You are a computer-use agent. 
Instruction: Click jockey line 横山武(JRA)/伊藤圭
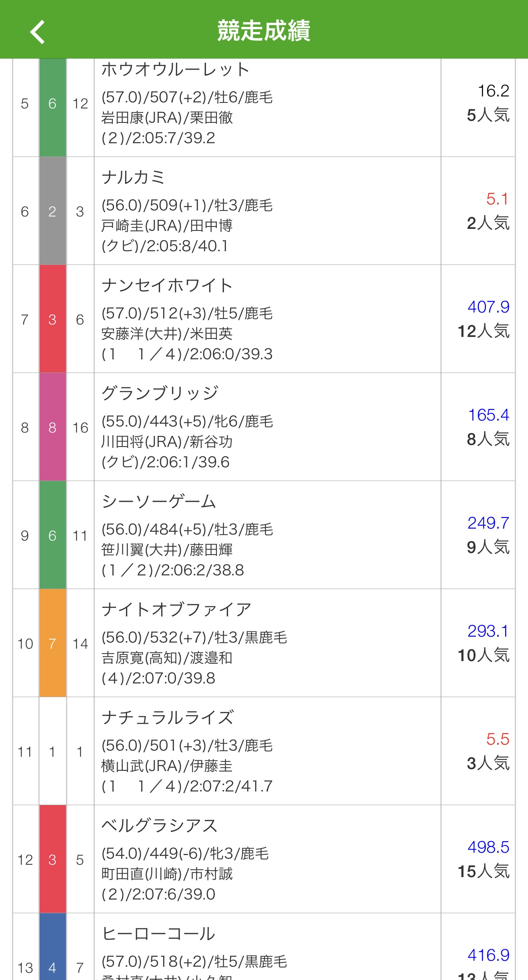pos(167,766)
